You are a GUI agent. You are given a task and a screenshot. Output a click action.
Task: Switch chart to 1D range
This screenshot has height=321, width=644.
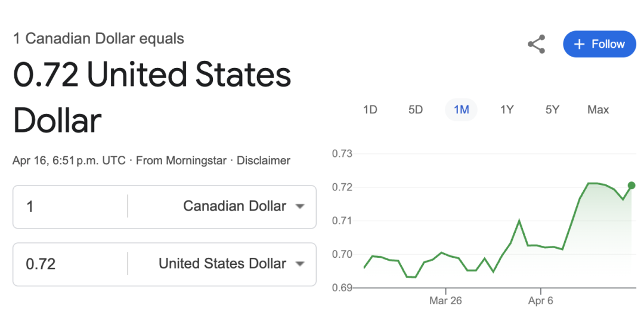(370, 110)
